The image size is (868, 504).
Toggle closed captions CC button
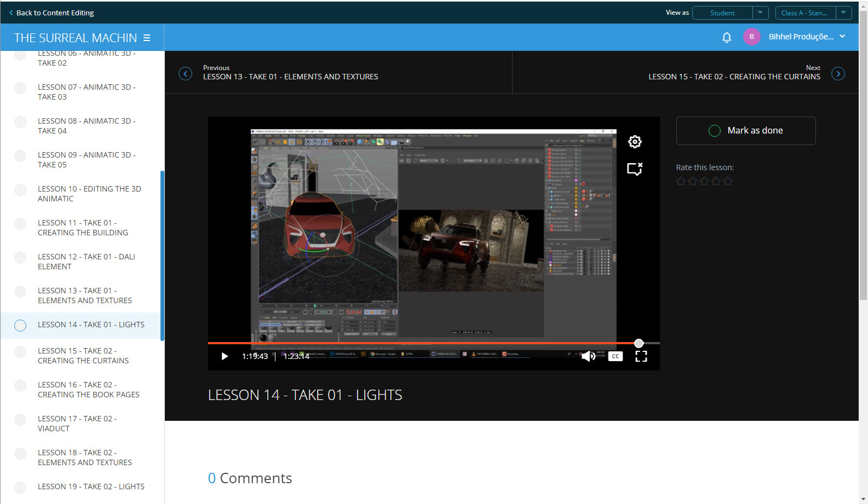(616, 356)
